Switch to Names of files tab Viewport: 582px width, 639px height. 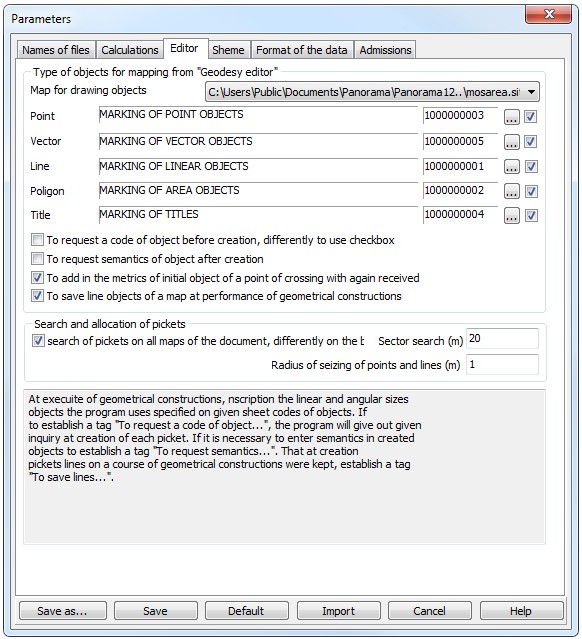click(56, 50)
